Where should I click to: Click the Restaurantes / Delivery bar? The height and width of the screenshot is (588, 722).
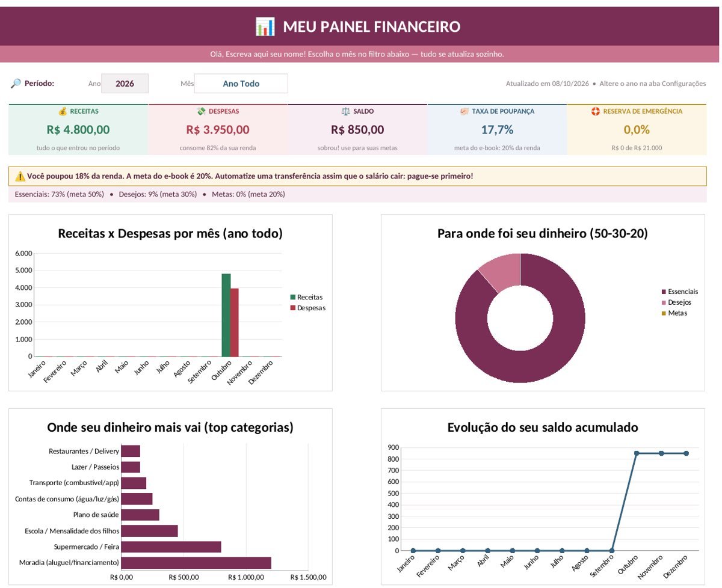pos(131,451)
